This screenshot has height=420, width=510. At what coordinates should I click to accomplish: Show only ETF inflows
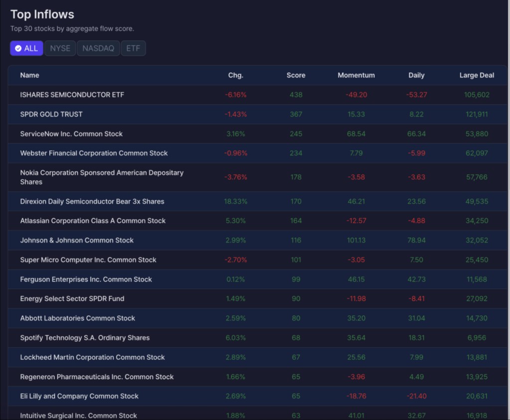tap(133, 48)
